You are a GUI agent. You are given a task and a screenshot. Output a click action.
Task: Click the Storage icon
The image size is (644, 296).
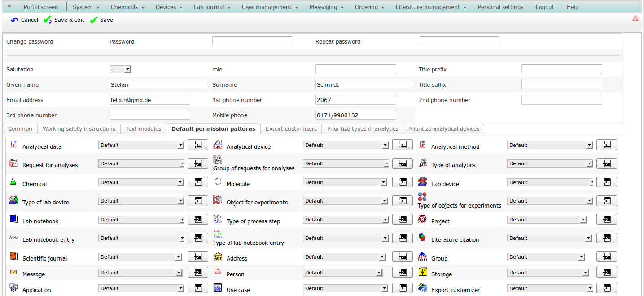click(422, 272)
